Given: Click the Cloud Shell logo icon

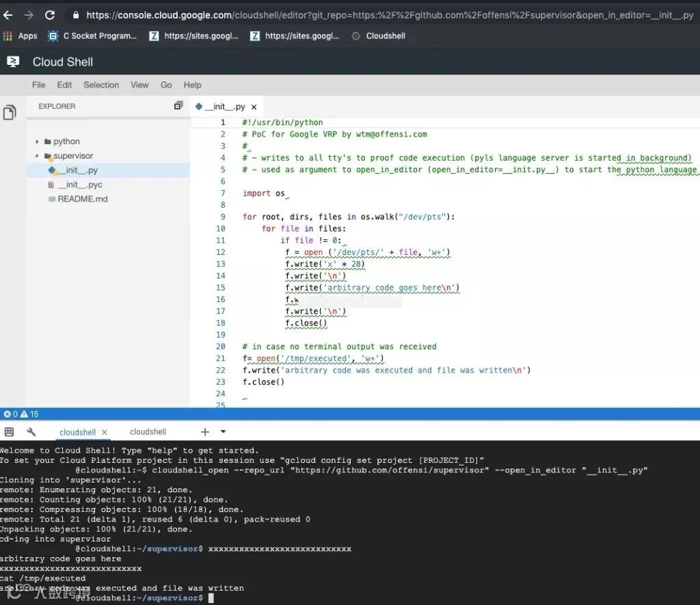Looking at the screenshot, I should pos(13,62).
